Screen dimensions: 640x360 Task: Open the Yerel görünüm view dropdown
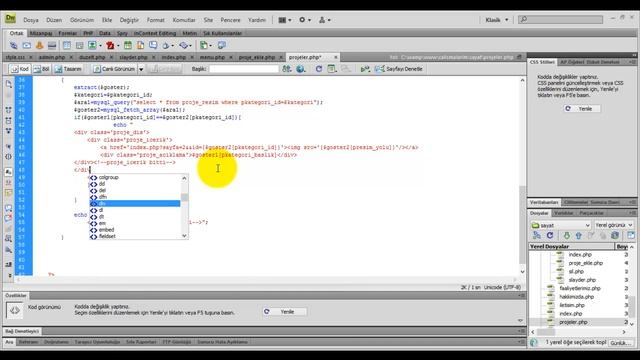(613, 225)
